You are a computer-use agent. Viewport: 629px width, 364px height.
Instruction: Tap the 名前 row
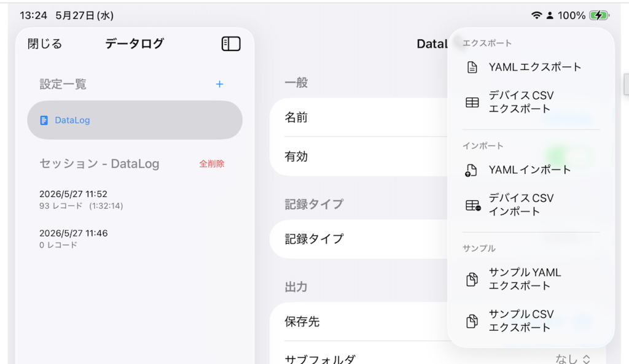point(359,117)
